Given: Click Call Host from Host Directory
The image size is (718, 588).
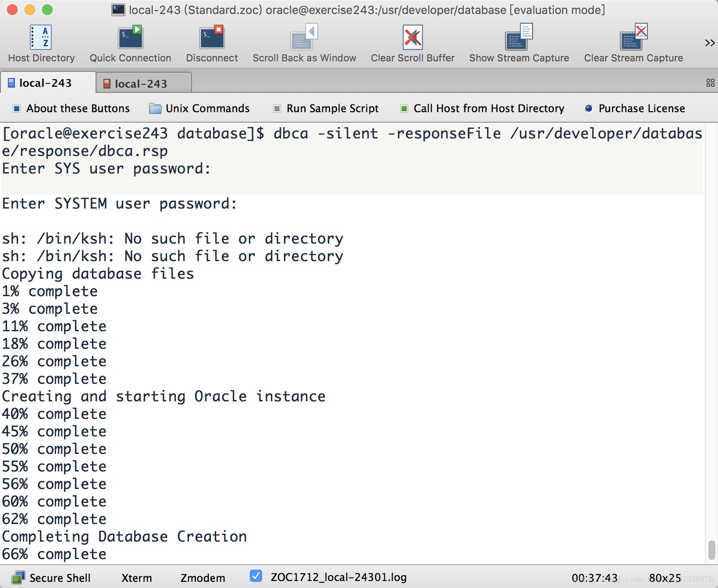Looking at the screenshot, I should [x=482, y=108].
